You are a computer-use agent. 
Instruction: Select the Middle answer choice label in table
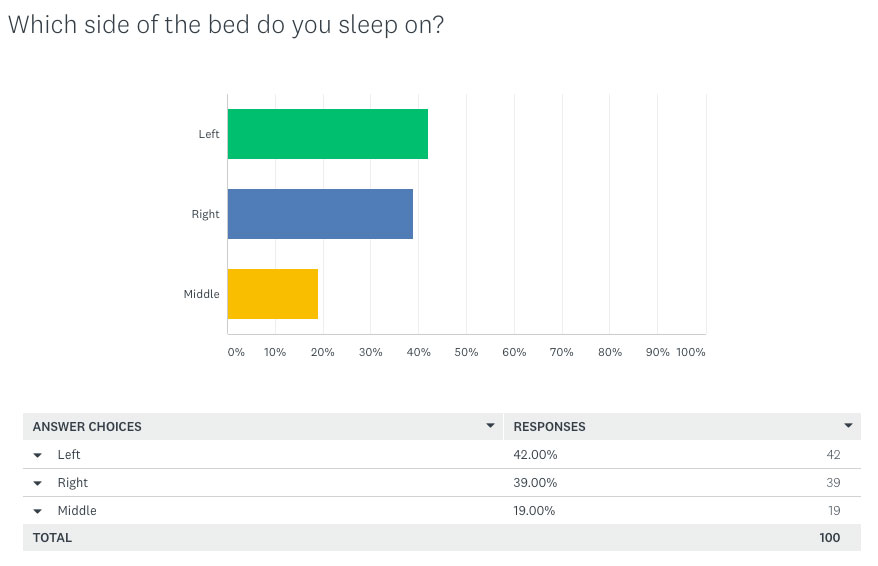point(77,511)
